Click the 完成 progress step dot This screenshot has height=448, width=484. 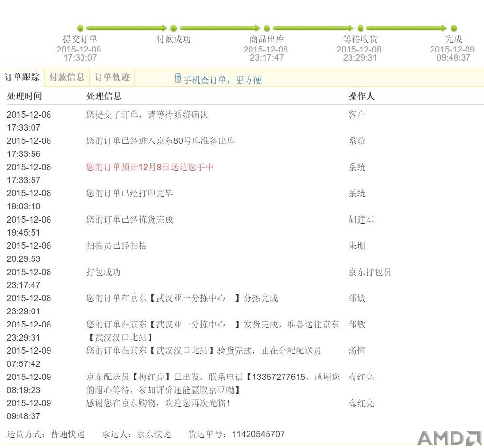(x=454, y=28)
